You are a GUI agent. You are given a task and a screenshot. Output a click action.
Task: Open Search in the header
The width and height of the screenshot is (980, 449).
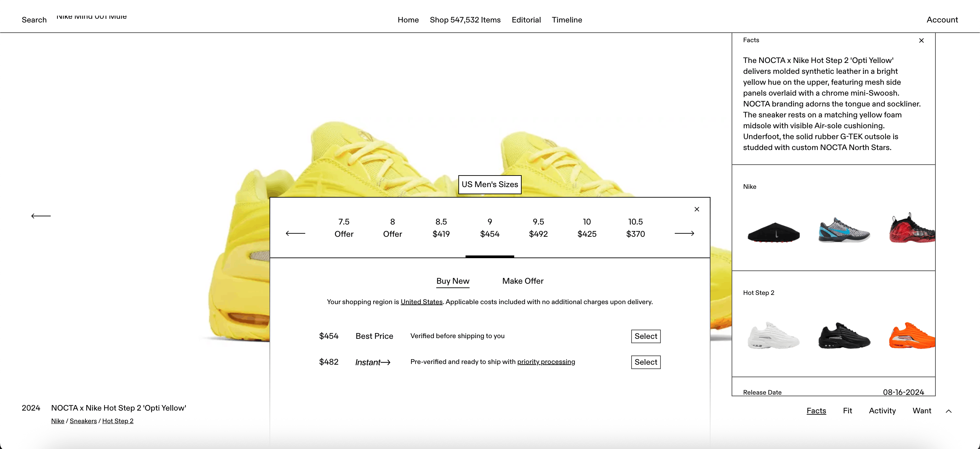(x=34, y=20)
